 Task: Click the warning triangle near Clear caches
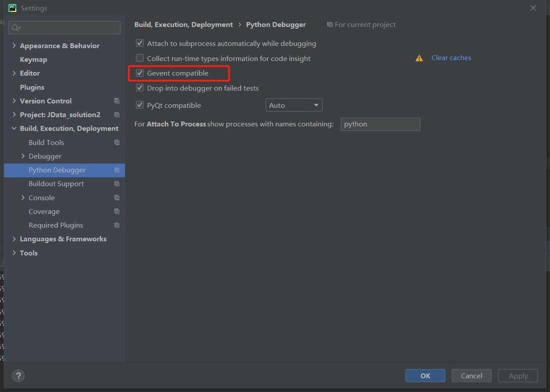[x=419, y=58]
